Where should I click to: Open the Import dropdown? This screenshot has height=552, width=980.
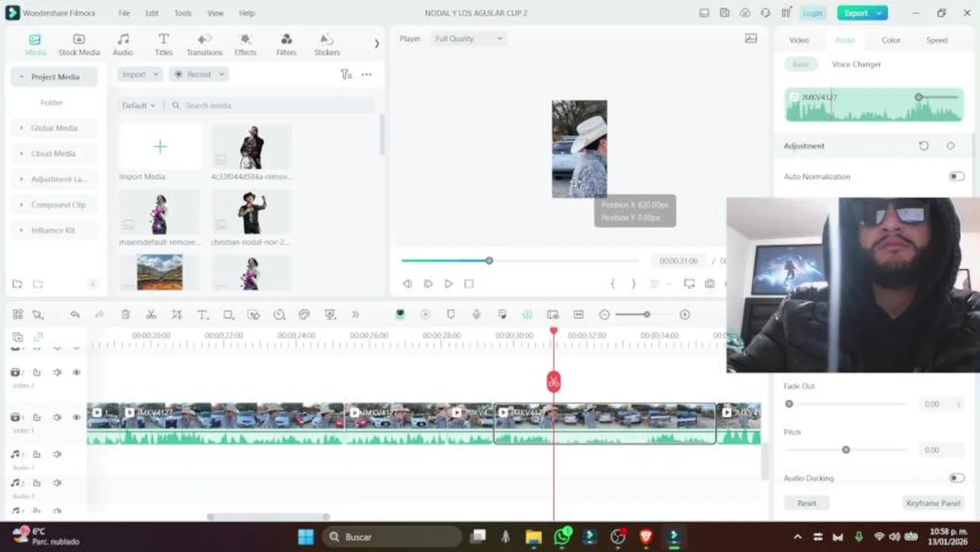pos(140,74)
